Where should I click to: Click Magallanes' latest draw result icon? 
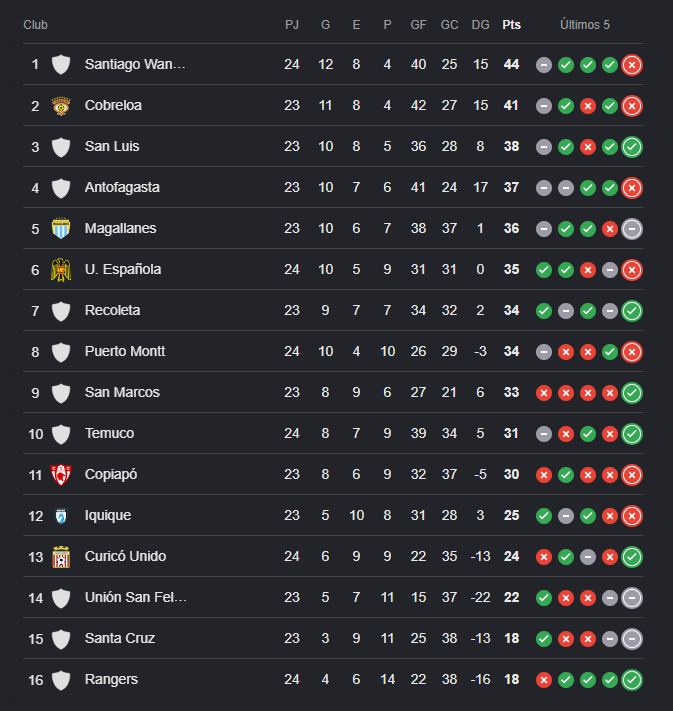tap(632, 229)
